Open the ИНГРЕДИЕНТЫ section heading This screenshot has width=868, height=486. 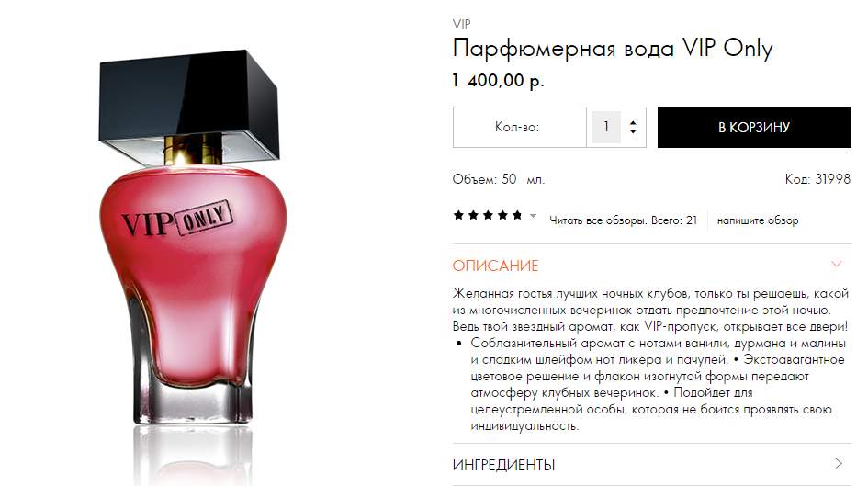pyautogui.click(x=503, y=465)
